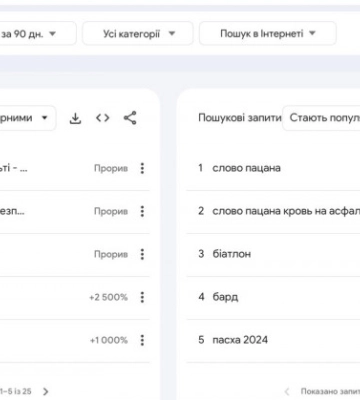Open options menu for second Прорив row
Screen dimensions: 360x400
(x=142, y=211)
